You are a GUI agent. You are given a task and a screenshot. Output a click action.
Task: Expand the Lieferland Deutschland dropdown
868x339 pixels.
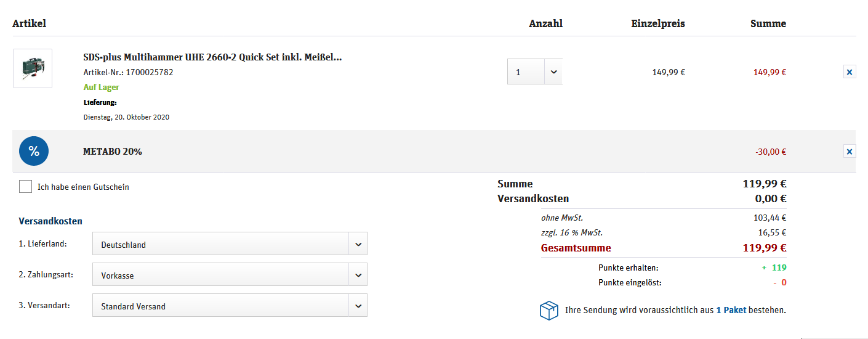(x=230, y=244)
